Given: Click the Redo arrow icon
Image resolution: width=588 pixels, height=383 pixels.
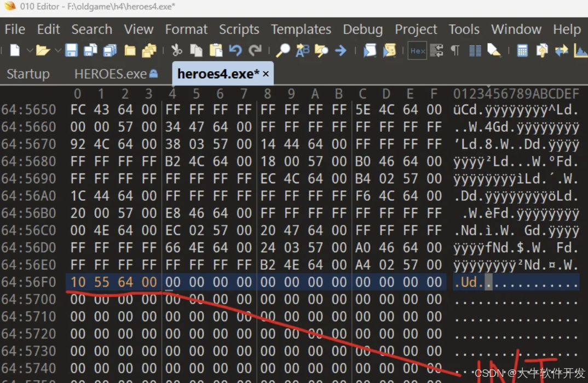Looking at the screenshot, I should (255, 50).
